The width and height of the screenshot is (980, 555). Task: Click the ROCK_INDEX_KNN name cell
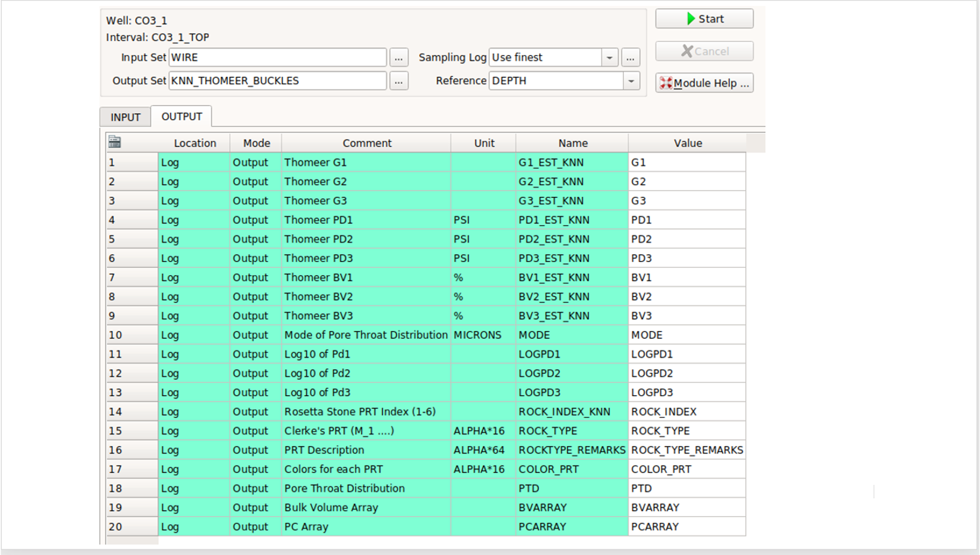tap(572, 412)
